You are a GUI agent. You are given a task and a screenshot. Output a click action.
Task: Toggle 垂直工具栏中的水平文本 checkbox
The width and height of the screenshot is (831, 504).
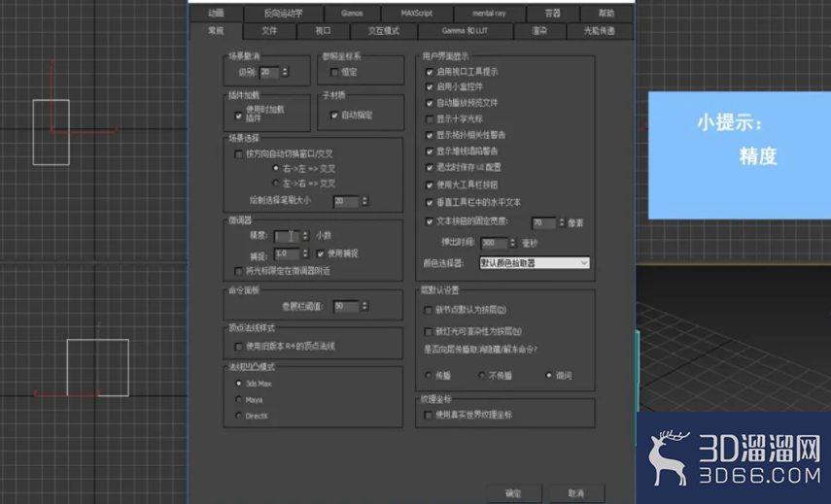point(430,202)
